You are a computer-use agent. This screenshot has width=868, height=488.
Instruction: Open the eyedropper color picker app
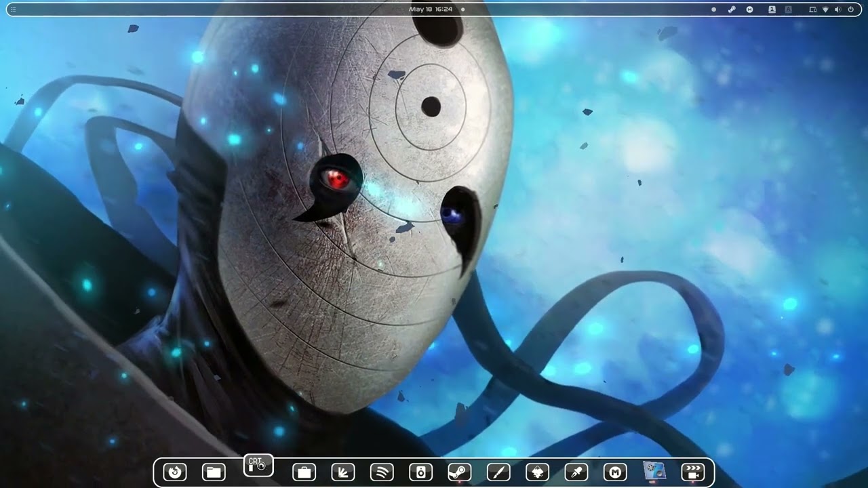(576, 472)
